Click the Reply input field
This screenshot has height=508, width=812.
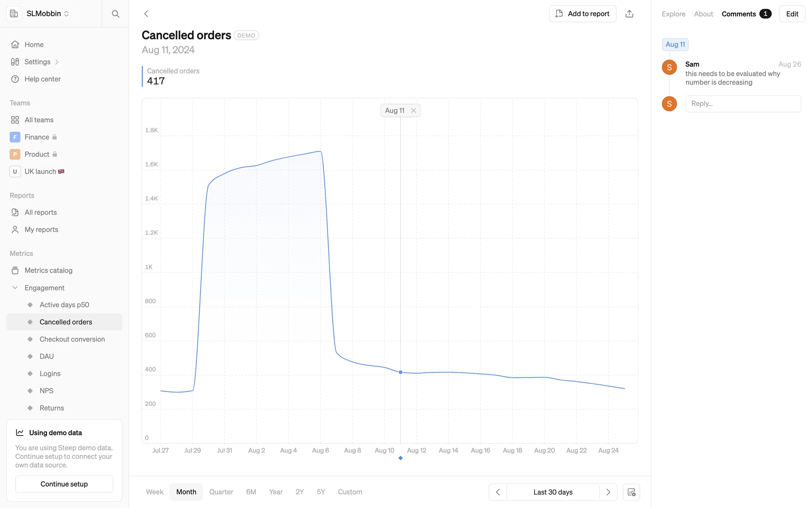(x=743, y=104)
